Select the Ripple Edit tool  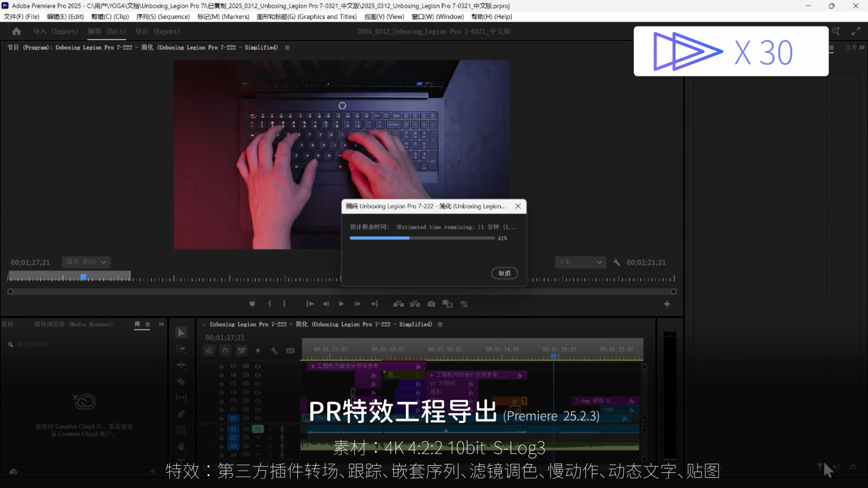(x=182, y=365)
